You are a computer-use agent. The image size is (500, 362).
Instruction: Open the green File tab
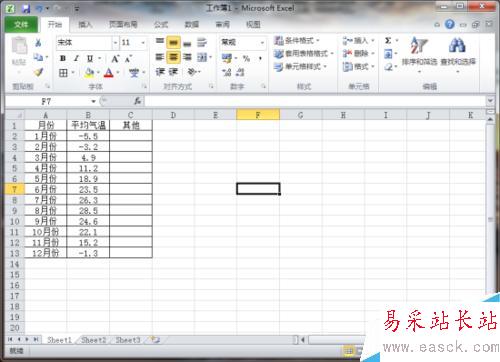[21, 24]
